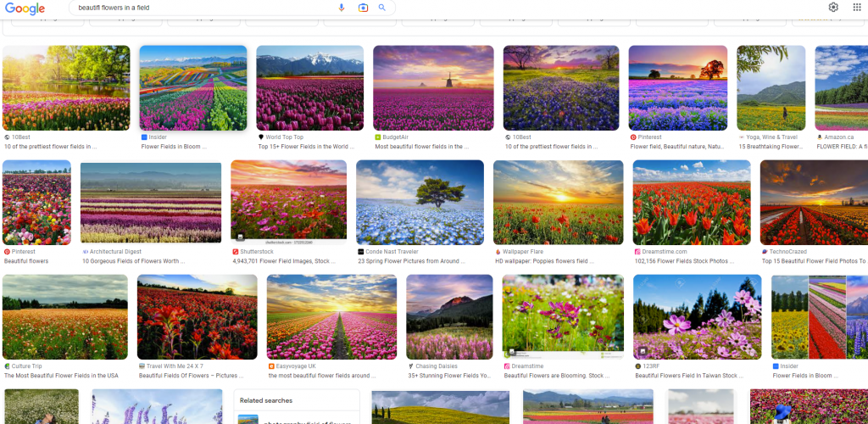
Task: Click the 'Chasing Daisies' source label
Action: coord(437,366)
